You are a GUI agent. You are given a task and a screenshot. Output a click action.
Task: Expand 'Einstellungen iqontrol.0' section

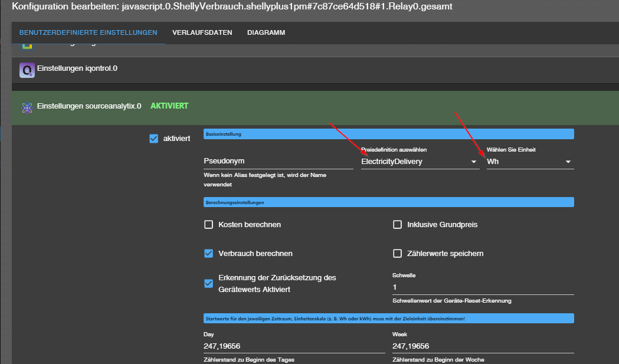click(316, 70)
